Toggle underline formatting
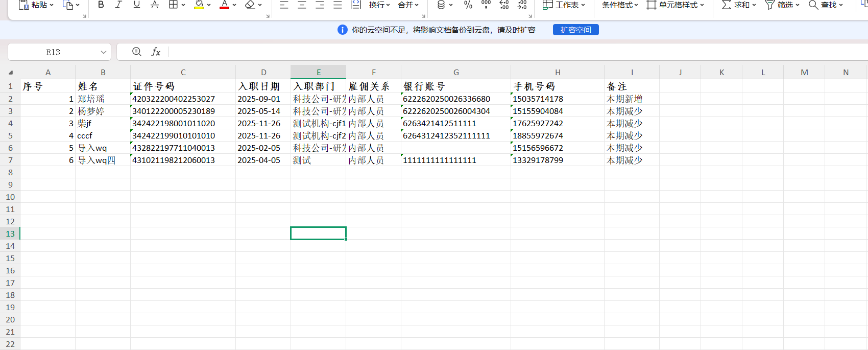 136,5
